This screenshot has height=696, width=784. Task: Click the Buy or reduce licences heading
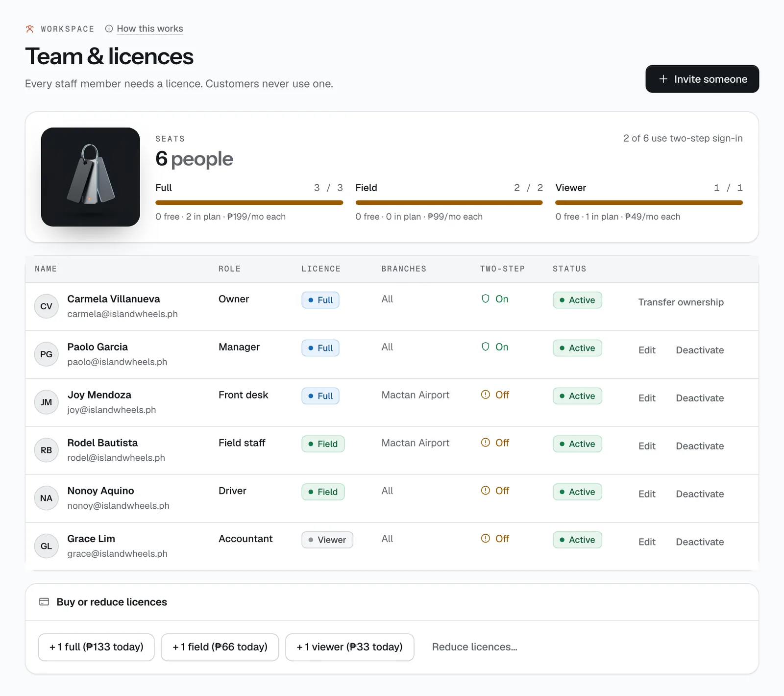coord(112,602)
